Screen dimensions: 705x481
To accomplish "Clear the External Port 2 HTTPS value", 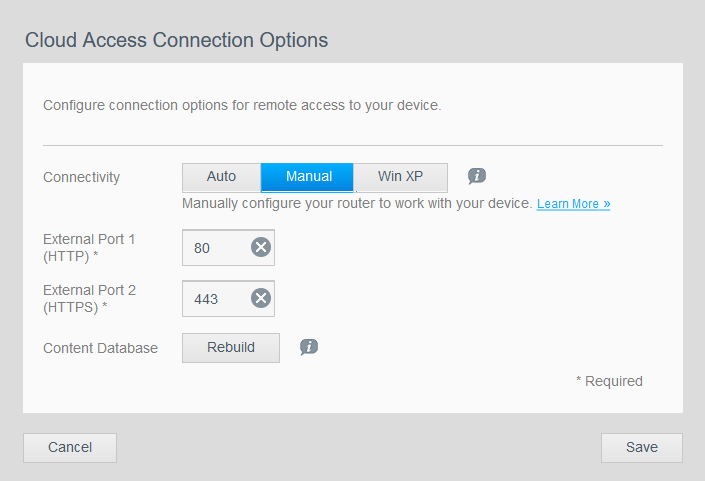I will pyautogui.click(x=261, y=298).
